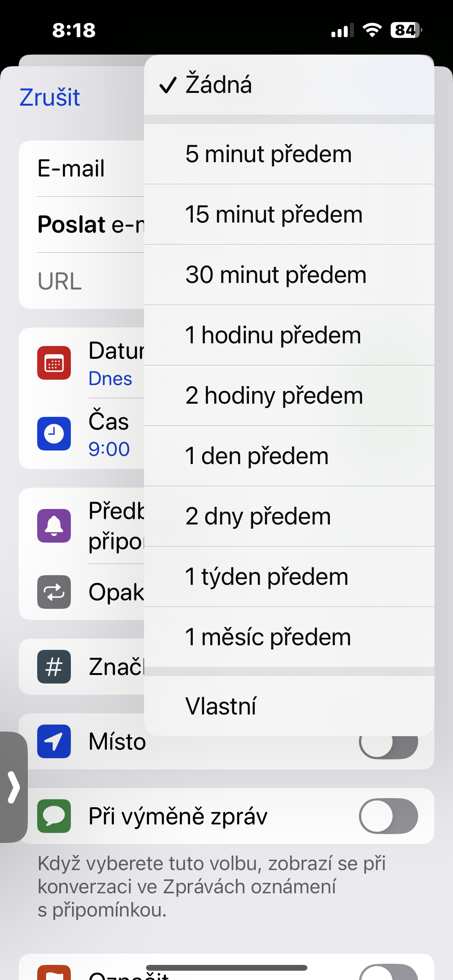Pick 1 den předem option

tap(289, 456)
